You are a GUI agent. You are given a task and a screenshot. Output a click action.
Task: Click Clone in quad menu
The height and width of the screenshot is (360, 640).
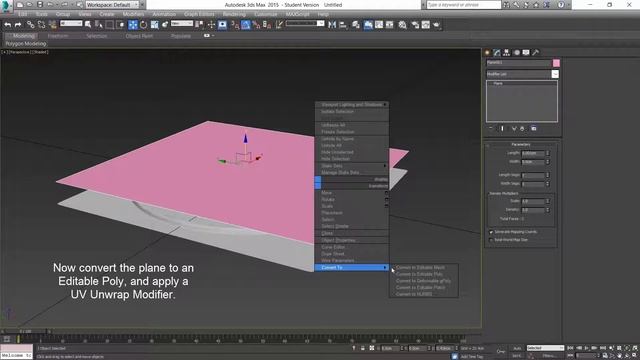[x=327, y=233]
